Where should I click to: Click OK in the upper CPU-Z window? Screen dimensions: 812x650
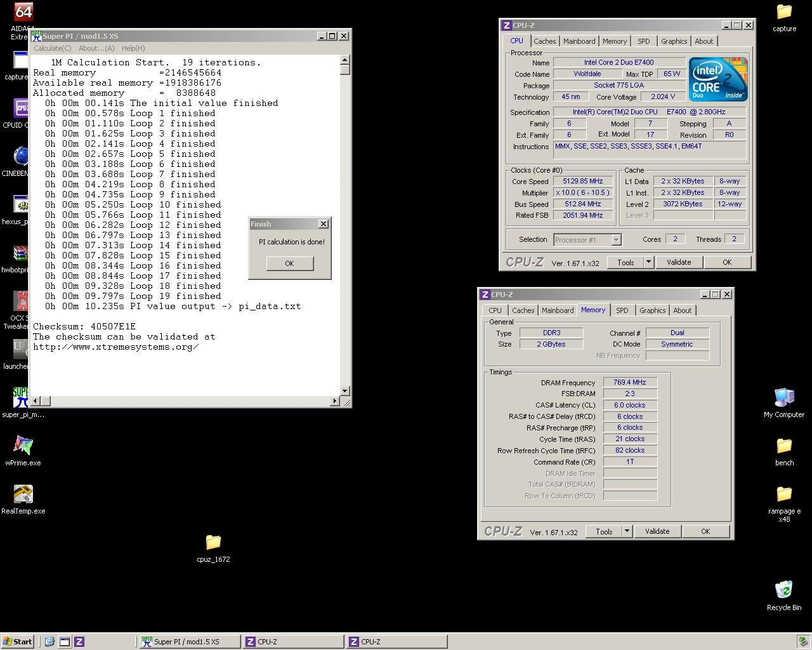727,262
